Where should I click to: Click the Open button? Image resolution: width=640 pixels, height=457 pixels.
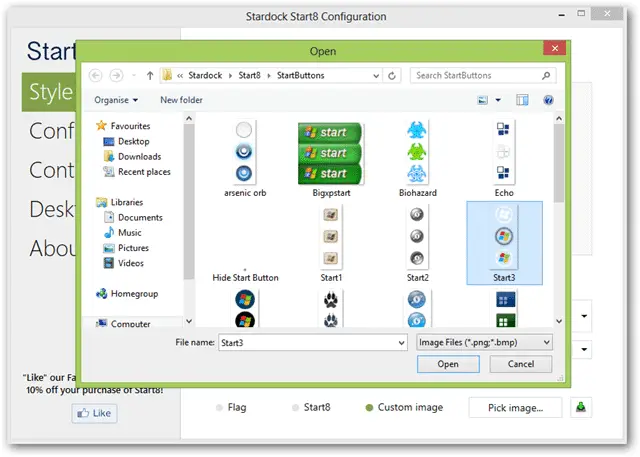[x=448, y=364]
